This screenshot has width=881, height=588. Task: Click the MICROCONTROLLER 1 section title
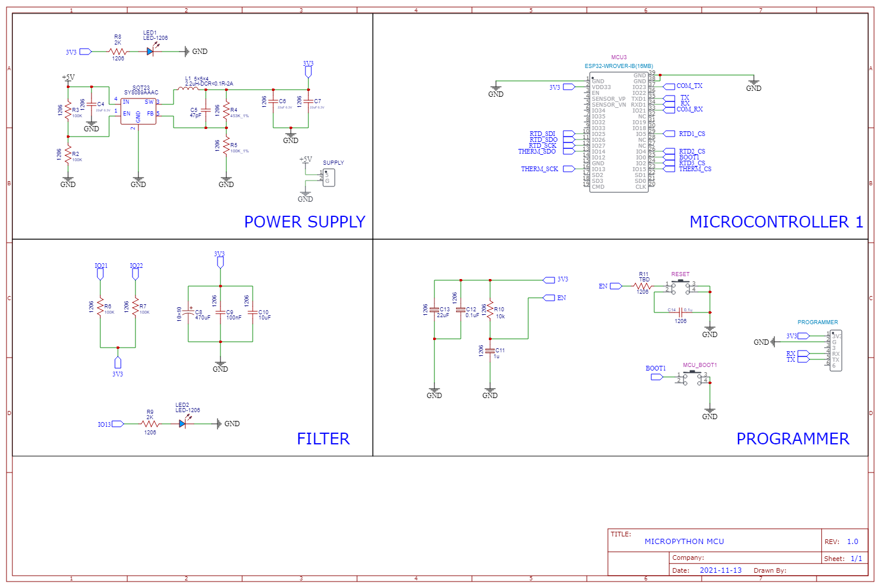coord(776,222)
